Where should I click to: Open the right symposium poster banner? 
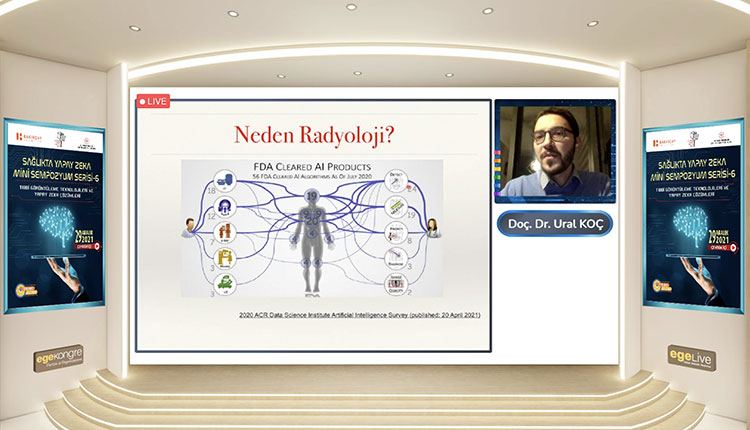[x=693, y=213]
